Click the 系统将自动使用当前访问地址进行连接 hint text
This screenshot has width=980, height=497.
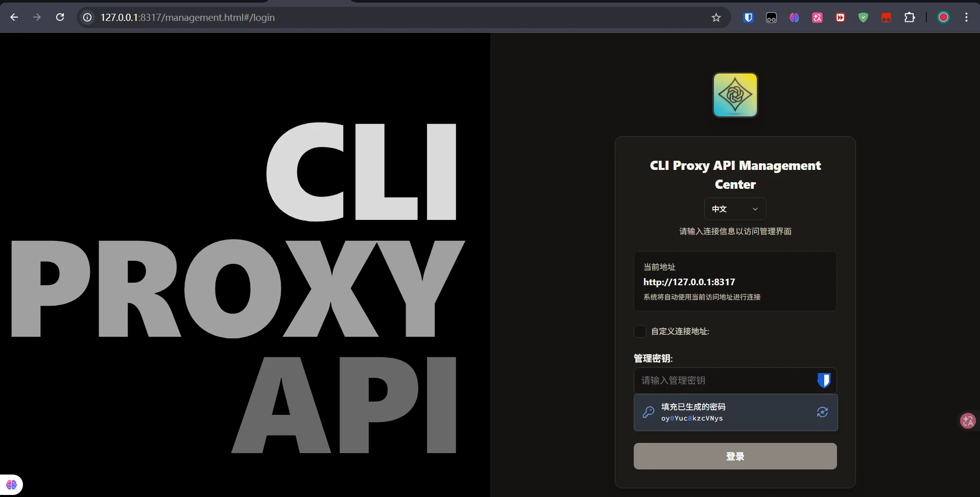[702, 297]
